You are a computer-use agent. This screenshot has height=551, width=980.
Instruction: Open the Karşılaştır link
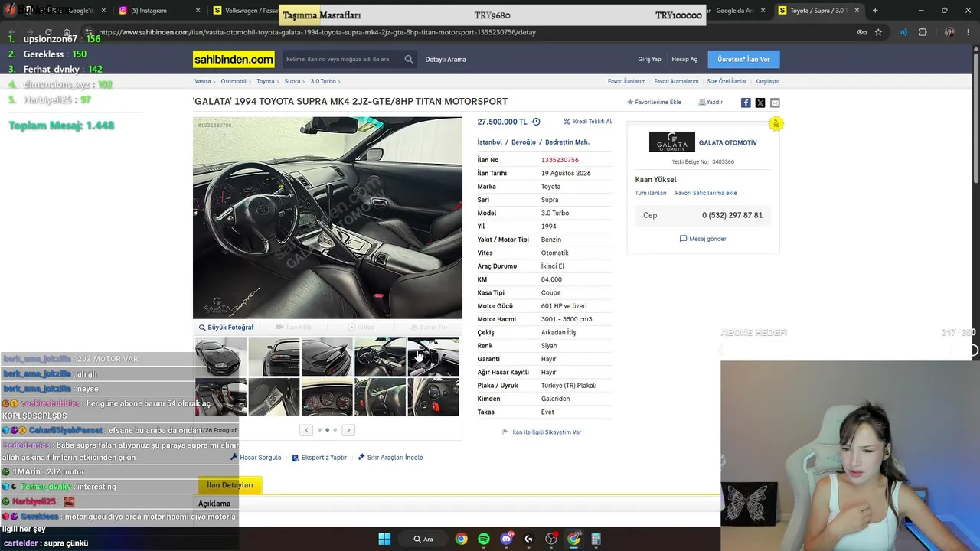coord(767,81)
